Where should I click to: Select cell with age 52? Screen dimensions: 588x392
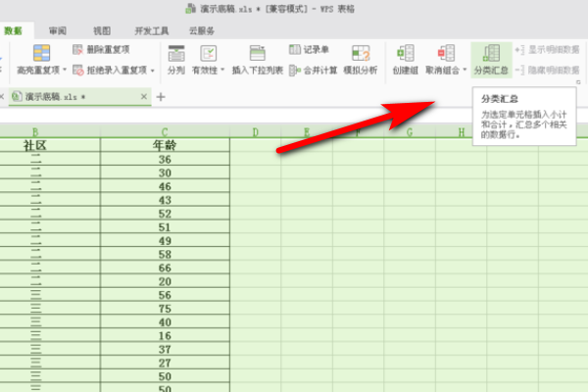click(165, 214)
